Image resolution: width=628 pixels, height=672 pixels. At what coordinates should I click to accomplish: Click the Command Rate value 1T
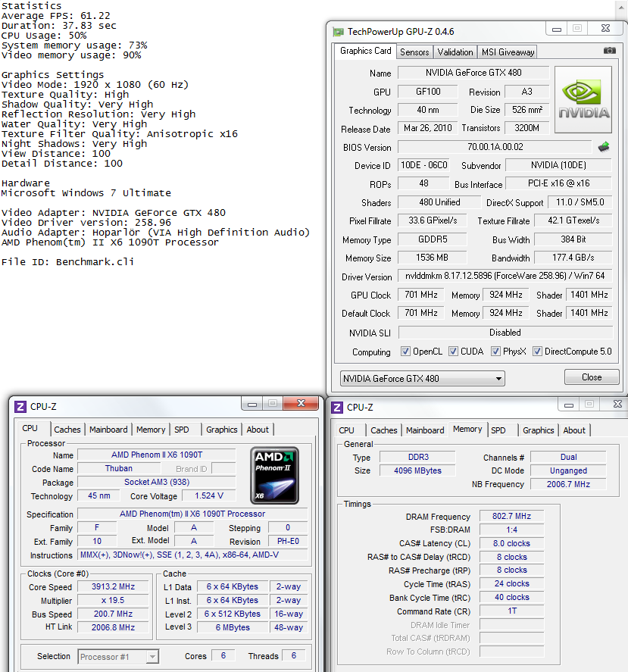(x=511, y=611)
